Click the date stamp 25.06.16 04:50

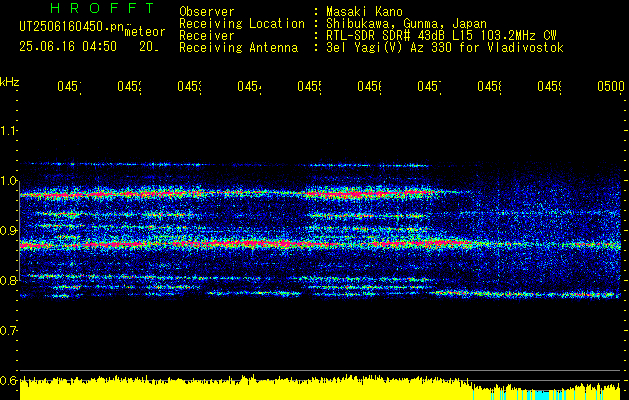point(68,47)
